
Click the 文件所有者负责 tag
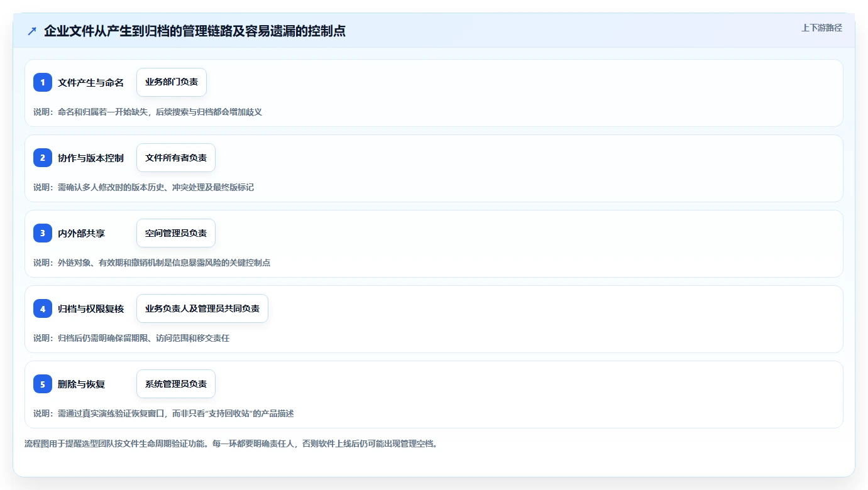coord(176,158)
